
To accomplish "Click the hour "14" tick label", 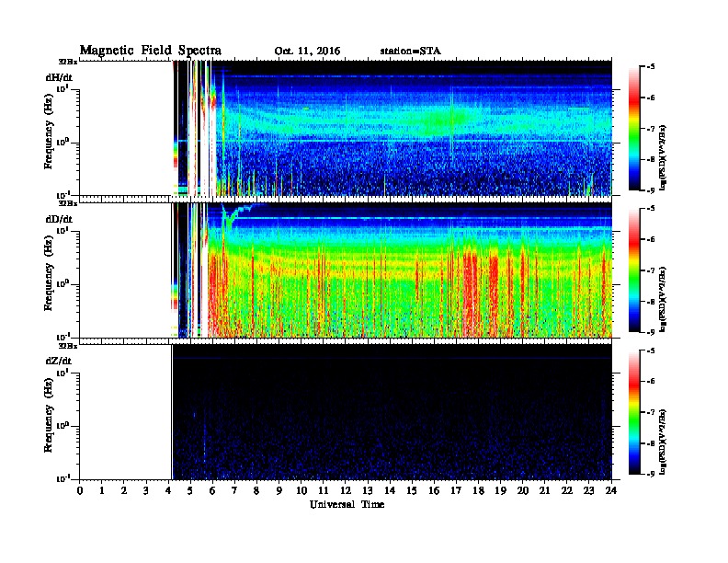I will click(390, 490).
